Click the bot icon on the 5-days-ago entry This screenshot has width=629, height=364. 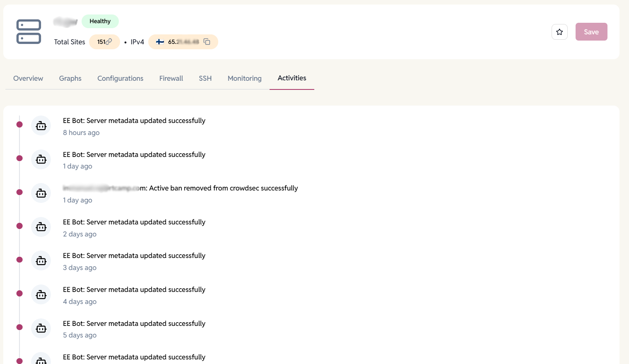(x=41, y=328)
